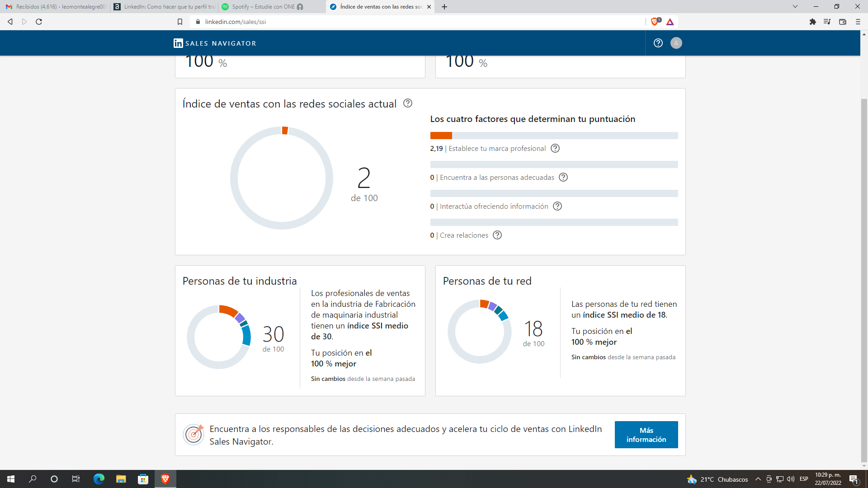Click the 'Establece tu marca profesional' label
Screen dimensions: 868x488
497,149
